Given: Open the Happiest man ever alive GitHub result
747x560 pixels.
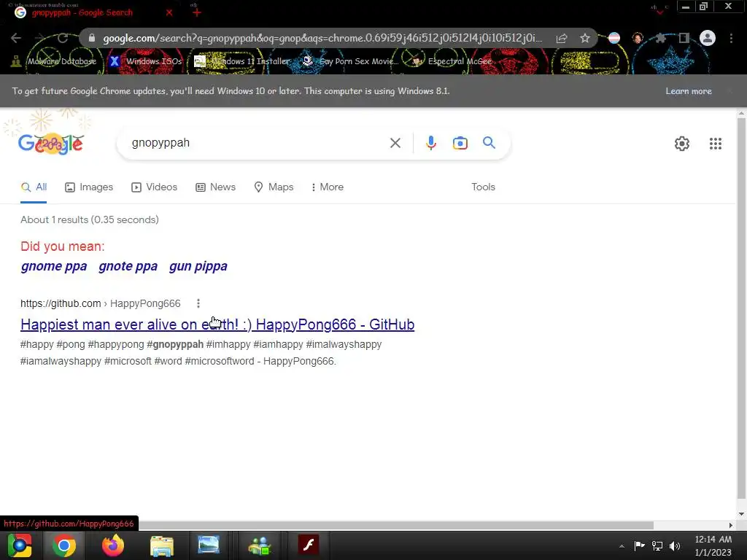Looking at the screenshot, I should [x=217, y=324].
